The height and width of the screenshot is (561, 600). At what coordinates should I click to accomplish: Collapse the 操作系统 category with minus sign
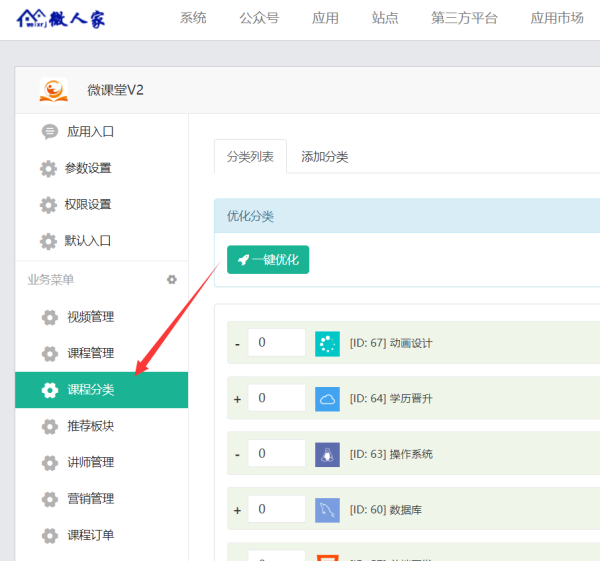pos(238,455)
